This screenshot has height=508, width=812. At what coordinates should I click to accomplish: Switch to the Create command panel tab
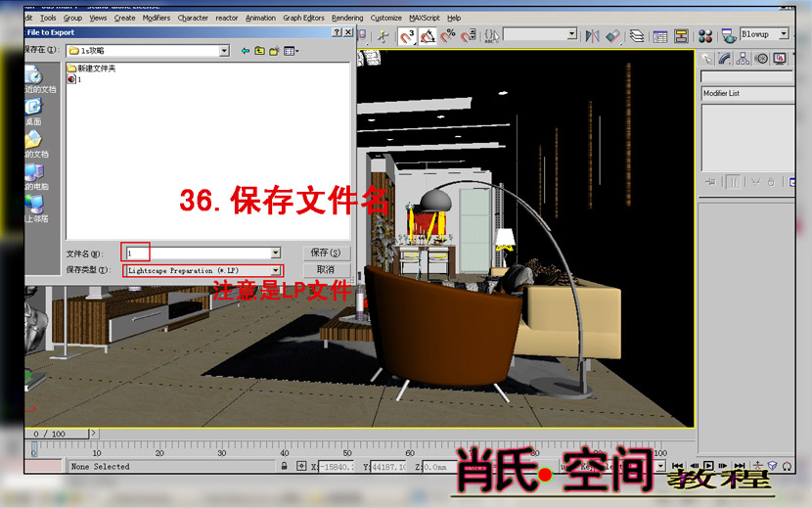[x=707, y=59]
